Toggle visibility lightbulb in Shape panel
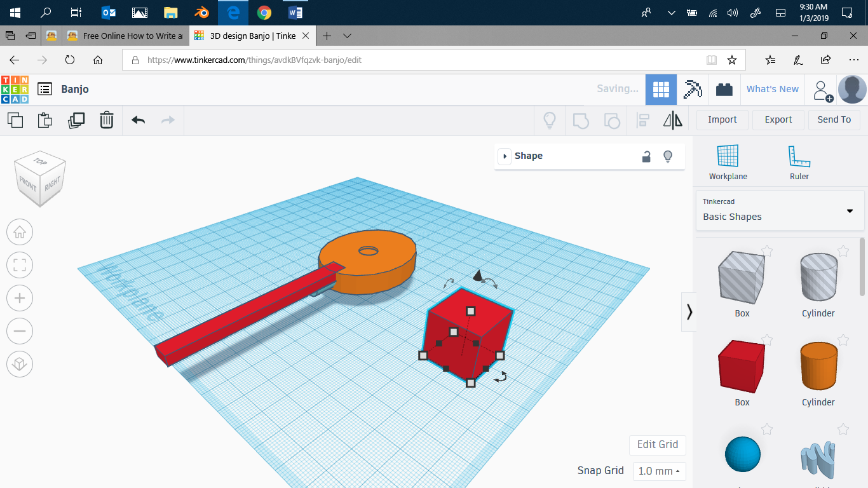This screenshot has height=488, width=868. 668,156
